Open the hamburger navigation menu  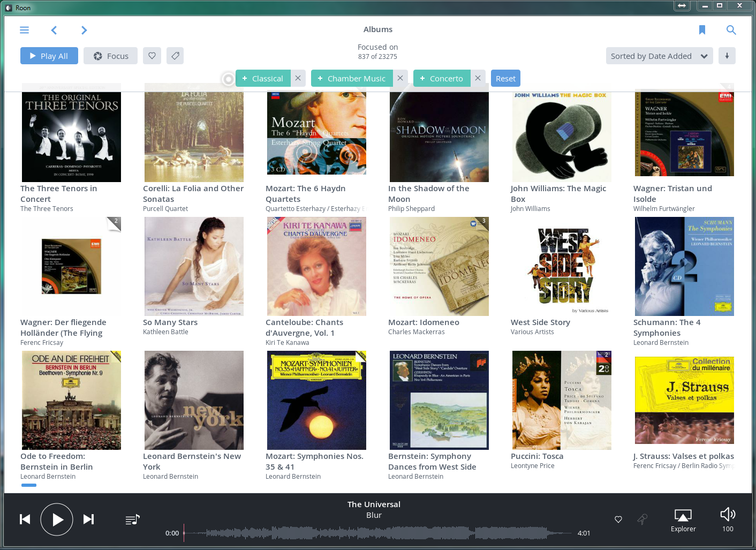click(24, 30)
